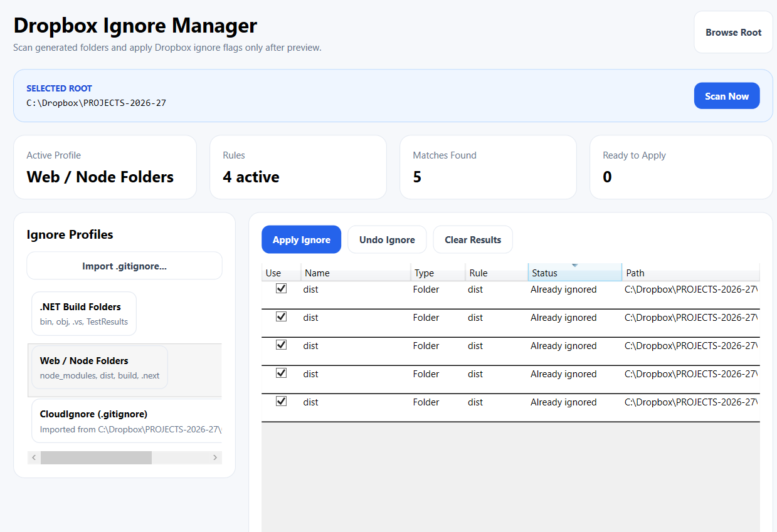The height and width of the screenshot is (532, 777).
Task: Sort results by the Rule column header
Action: (x=497, y=273)
